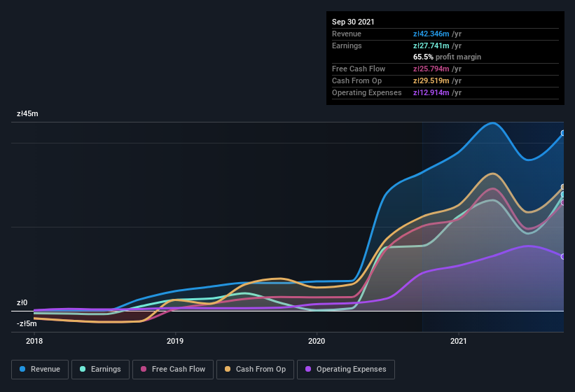575x392 pixels.
Task: Click the Revenue label in tooltip
Action: pos(347,34)
